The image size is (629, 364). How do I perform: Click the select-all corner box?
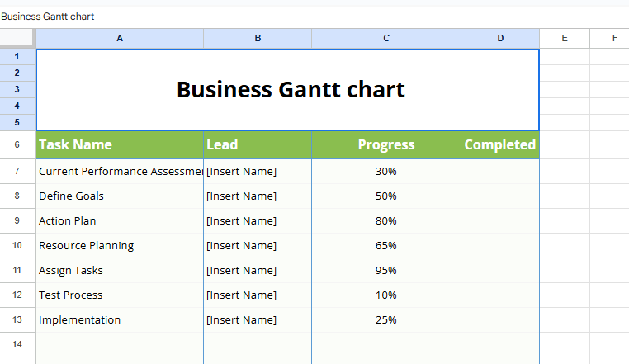pyautogui.click(x=17, y=38)
